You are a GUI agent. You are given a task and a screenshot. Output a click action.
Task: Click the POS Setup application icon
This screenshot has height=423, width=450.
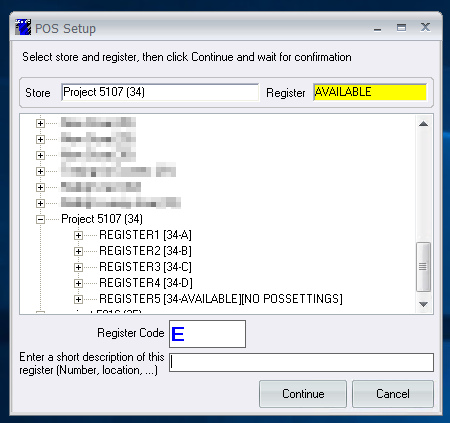click(23, 27)
